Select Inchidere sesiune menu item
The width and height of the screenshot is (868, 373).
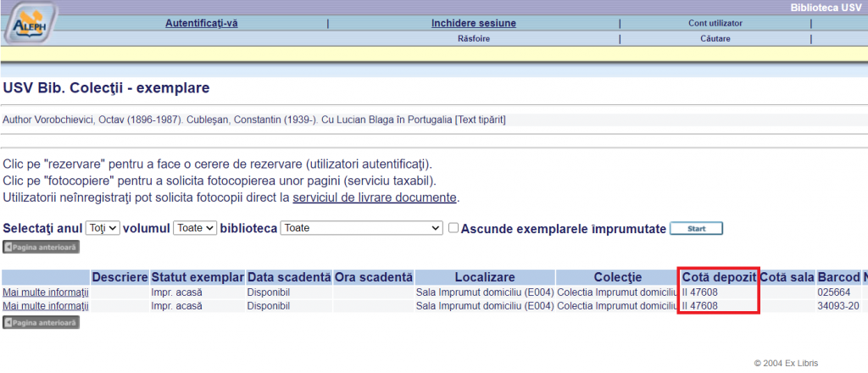point(473,23)
